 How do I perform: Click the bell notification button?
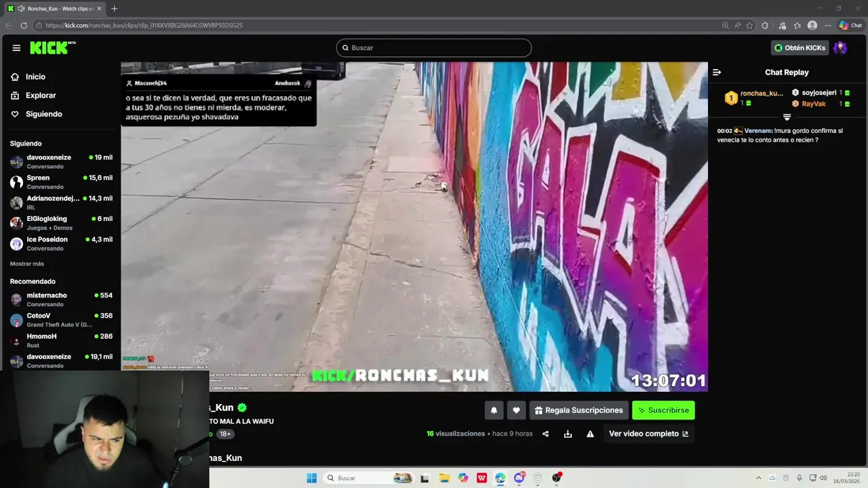494,410
